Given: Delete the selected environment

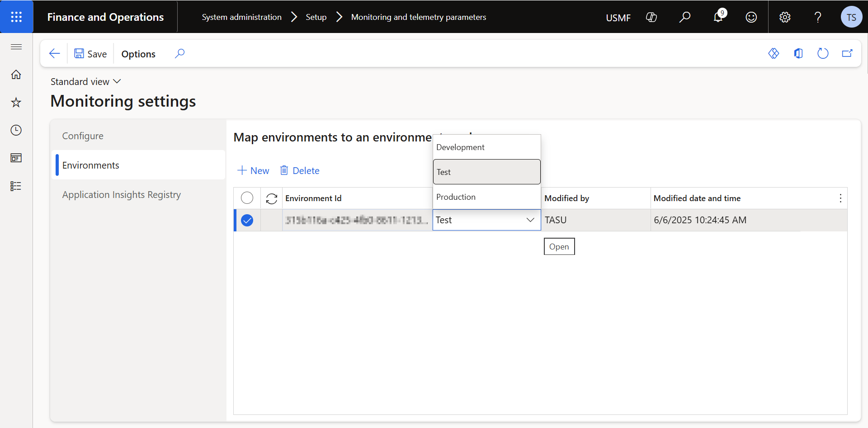Looking at the screenshot, I should pyautogui.click(x=300, y=170).
